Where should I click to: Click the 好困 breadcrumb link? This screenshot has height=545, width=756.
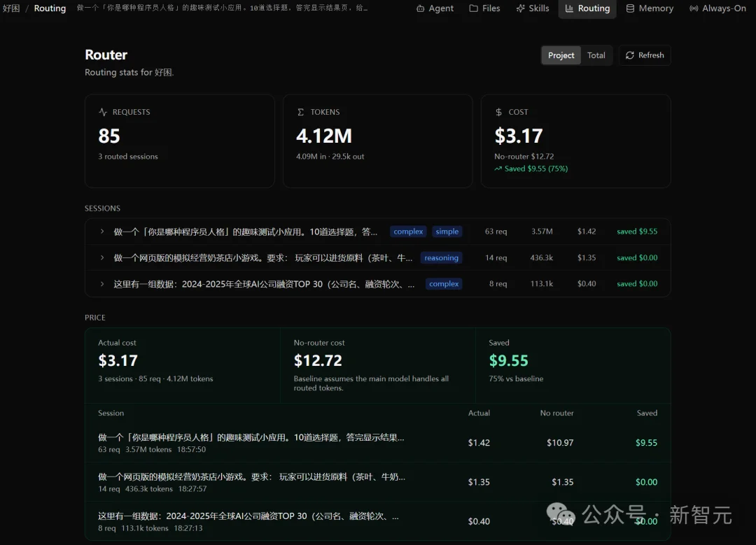(11, 8)
